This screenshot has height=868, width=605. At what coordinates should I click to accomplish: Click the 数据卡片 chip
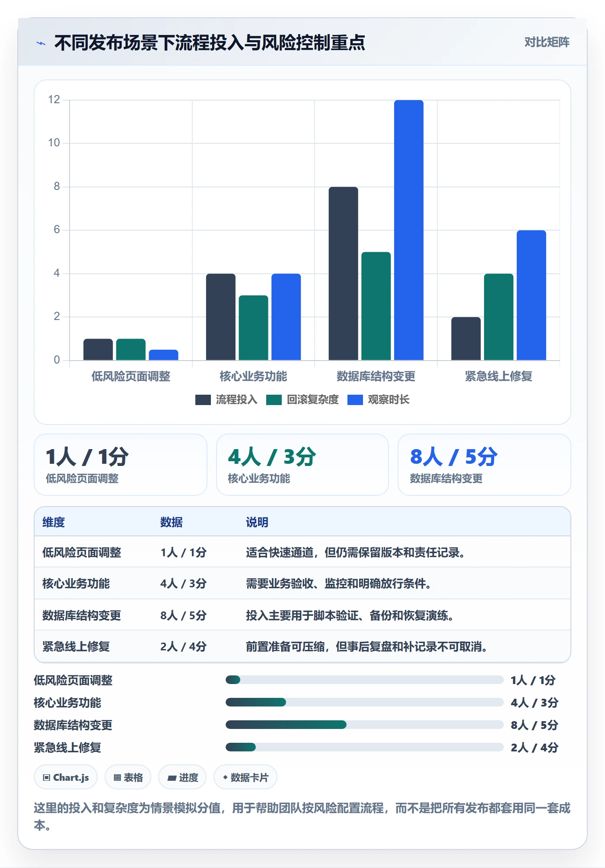coord(245,777)
